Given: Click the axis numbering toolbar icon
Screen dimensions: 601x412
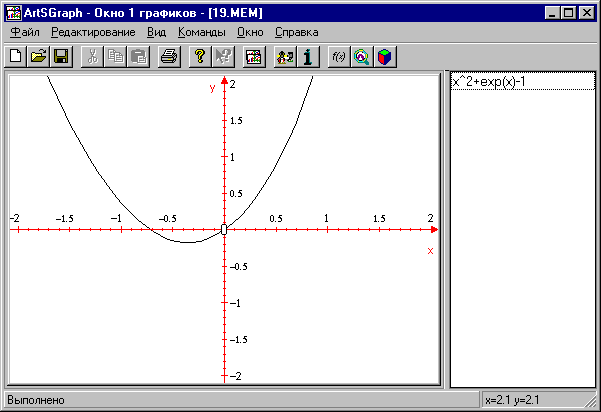Looking at the screenshot, I should pyautogui.click(x=285, y=57).
